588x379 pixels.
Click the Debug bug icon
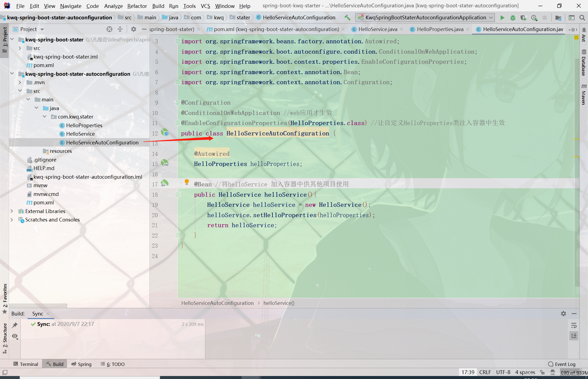click(513, 18)
